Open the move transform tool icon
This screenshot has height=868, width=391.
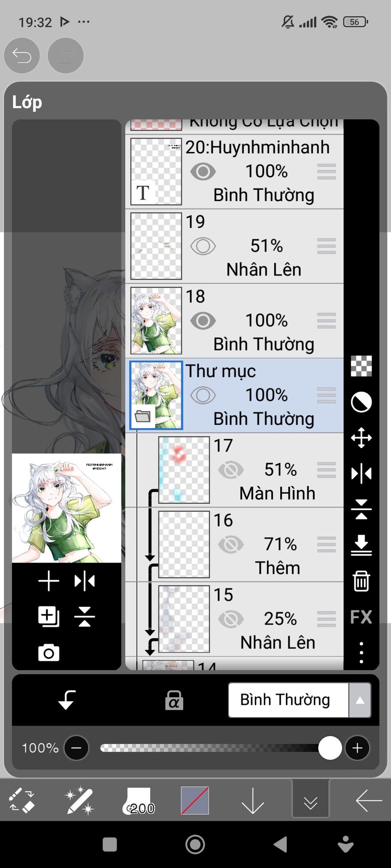[x=361, y=437]
